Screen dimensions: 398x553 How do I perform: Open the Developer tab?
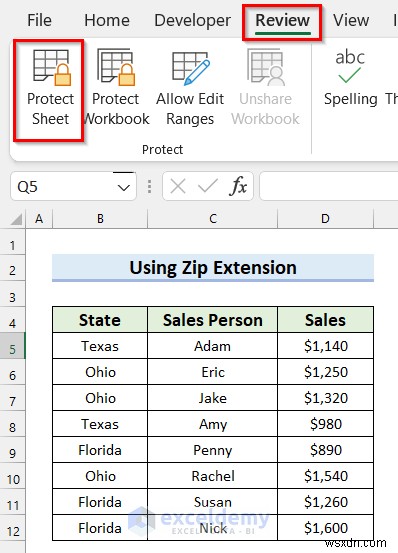(192, 20)
